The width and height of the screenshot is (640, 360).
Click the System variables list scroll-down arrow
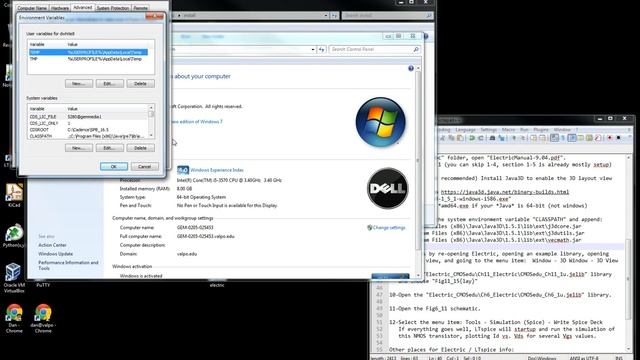[x=151, y=135]
